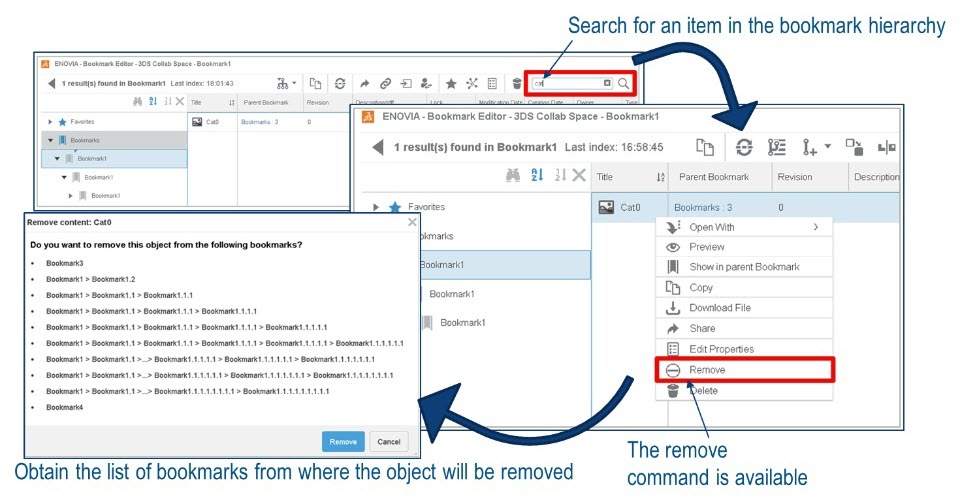
Task: Click the Cat0 image thumbnail in front window
Action: click(606, 208)
